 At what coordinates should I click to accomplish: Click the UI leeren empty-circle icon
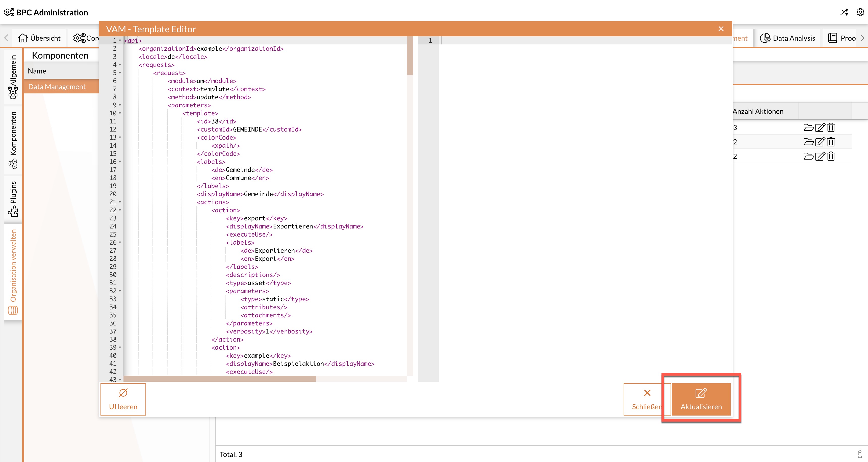coord(123,392)
